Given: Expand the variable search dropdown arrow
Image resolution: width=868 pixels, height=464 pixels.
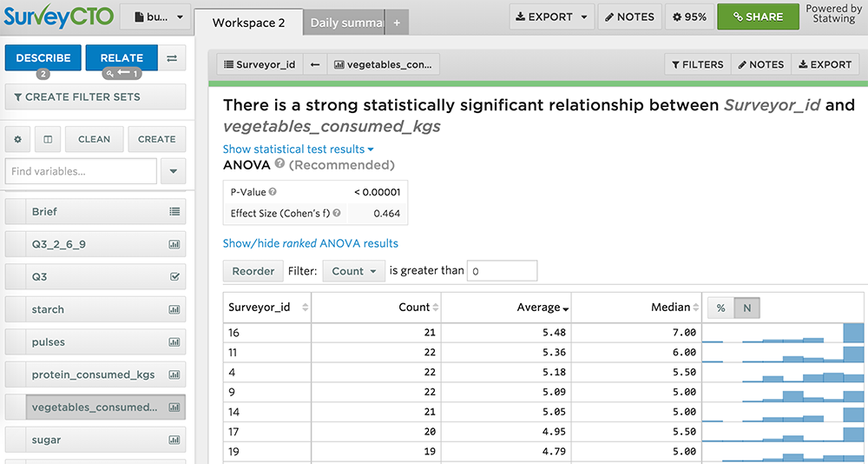Looking at the screenshot, I should point(174,171).
